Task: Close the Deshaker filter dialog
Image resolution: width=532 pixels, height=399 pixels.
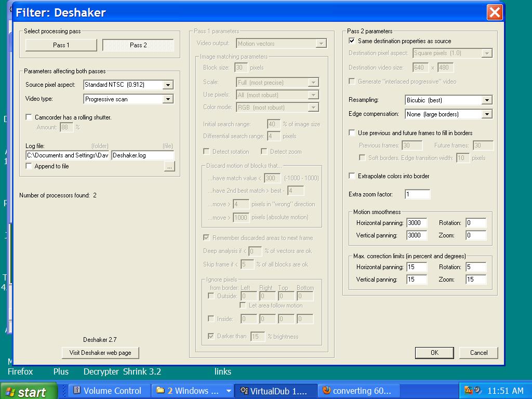Action: 495,12
